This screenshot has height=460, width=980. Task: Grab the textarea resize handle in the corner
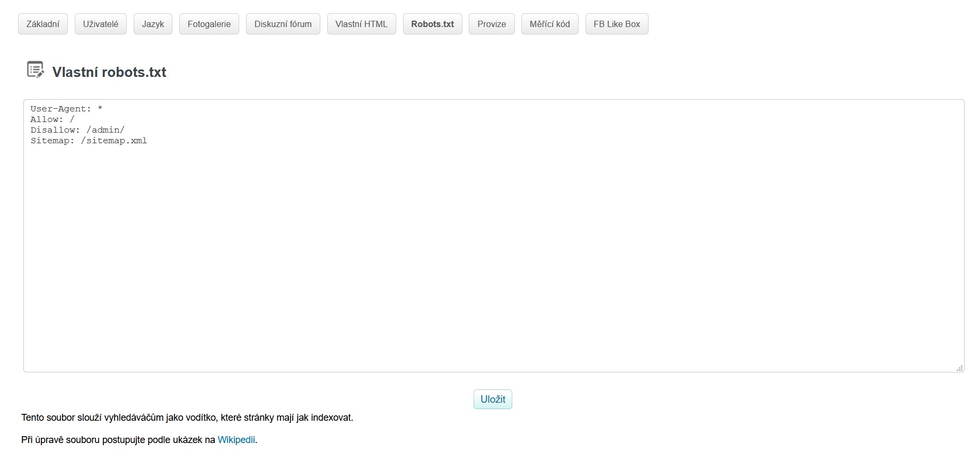[959, 368]
